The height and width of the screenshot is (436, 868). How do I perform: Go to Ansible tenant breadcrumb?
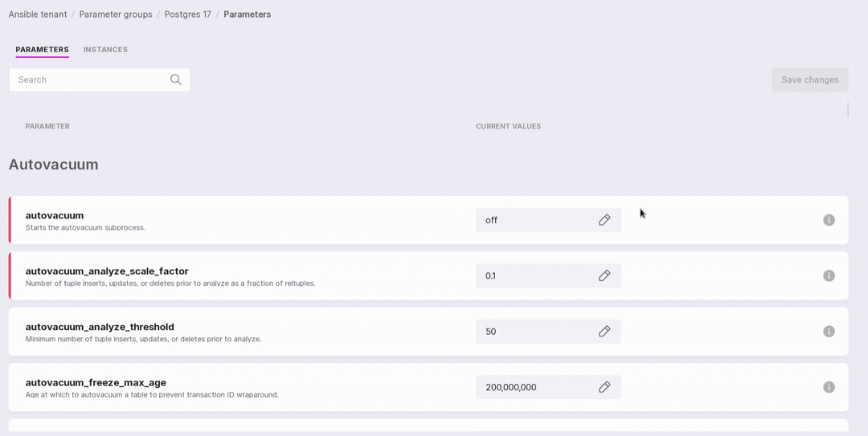tap(38, 14)
